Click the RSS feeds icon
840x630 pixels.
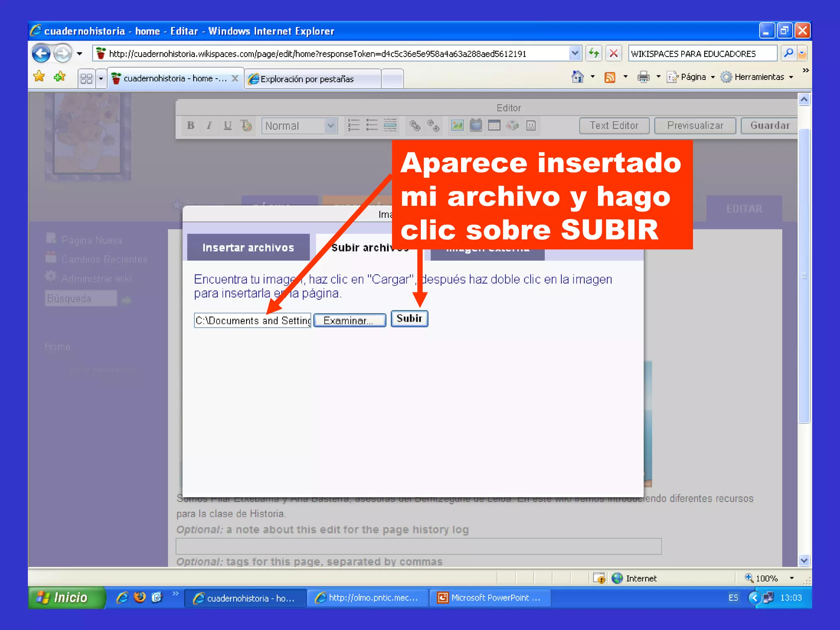click(610, 77)
